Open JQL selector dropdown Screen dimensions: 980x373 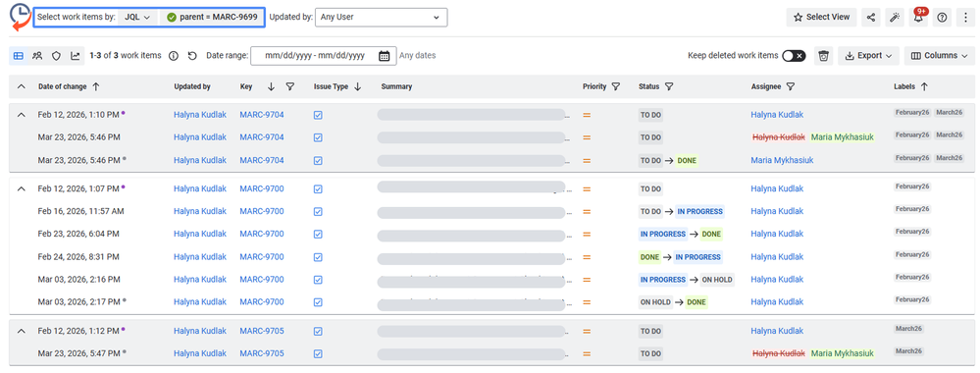(x=137, y=17)
